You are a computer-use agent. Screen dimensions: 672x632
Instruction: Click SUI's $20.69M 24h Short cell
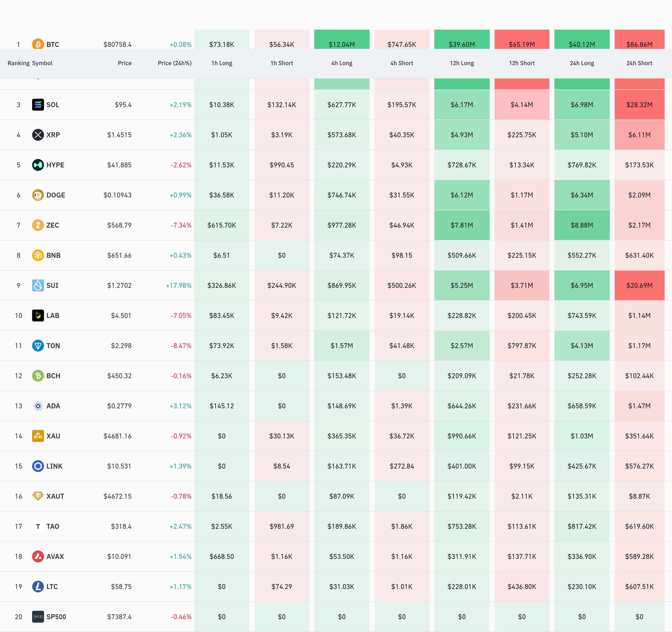click(x=639, y=285)
